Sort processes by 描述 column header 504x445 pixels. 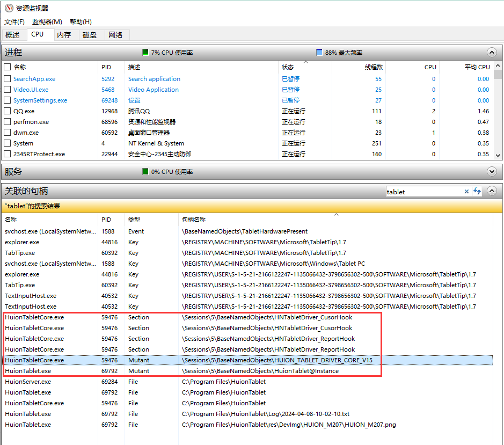pyautogui.click(x=201, y=67)
